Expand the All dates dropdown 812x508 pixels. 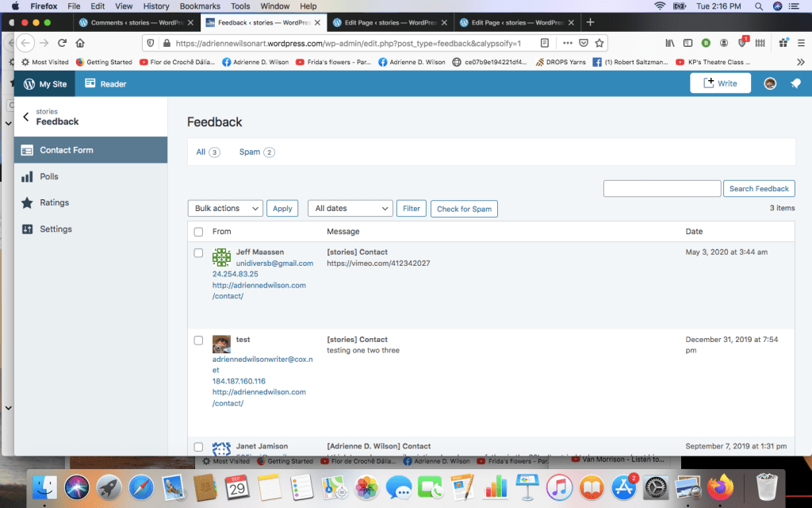(x=350, y=209)
